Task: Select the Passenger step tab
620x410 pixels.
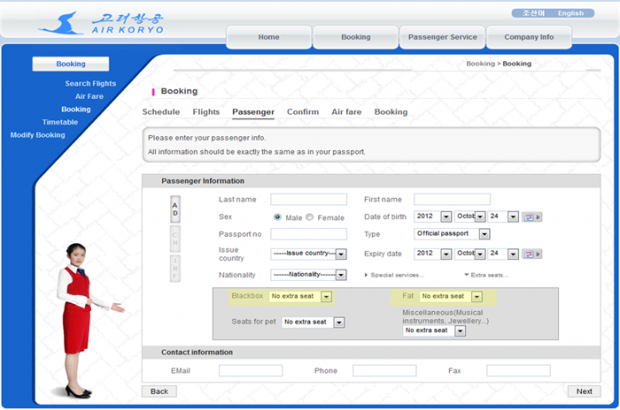Action: click(x=253, y=112)
